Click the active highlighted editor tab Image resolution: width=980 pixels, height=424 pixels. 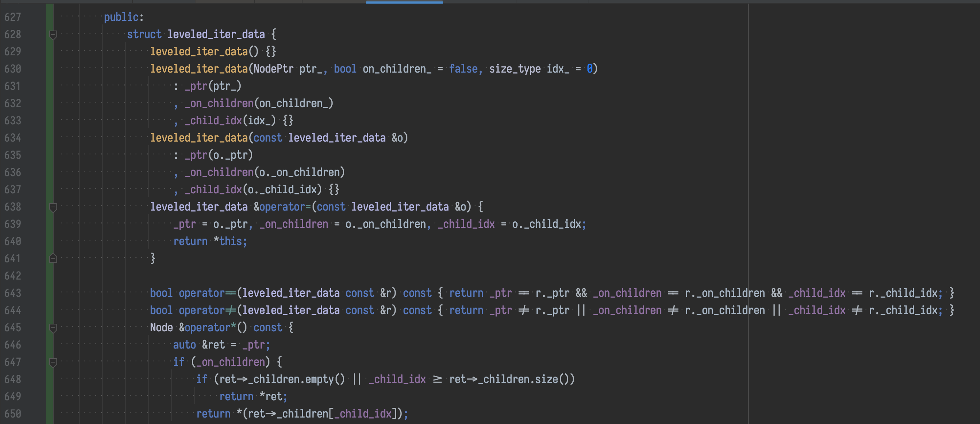pyautogui.click(x=404, y=1)
